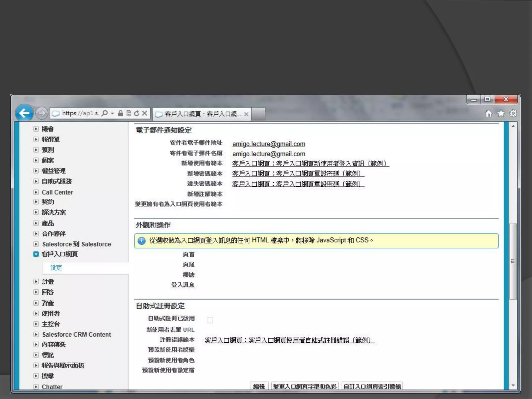532x399 pixels.
Task: Open favorites star icon
Action: (501, 114)
